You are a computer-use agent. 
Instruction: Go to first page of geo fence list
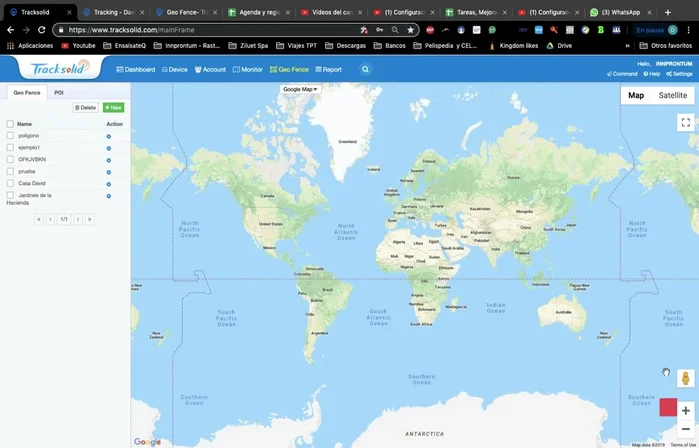point(39,219)
